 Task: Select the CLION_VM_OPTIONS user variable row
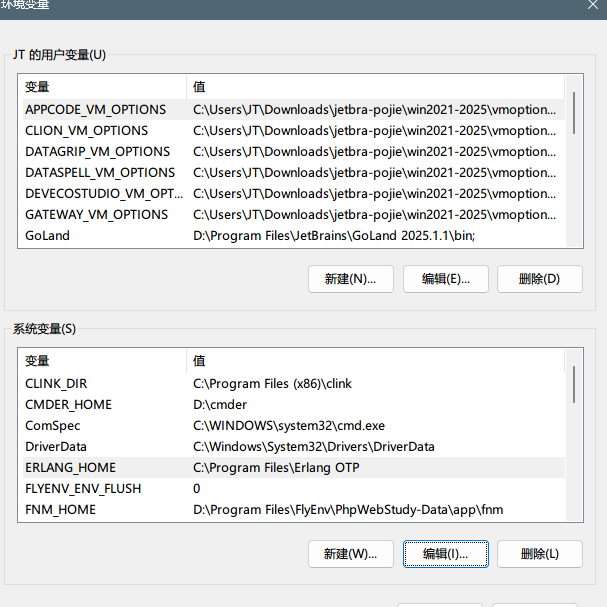(x=87, y=130)
